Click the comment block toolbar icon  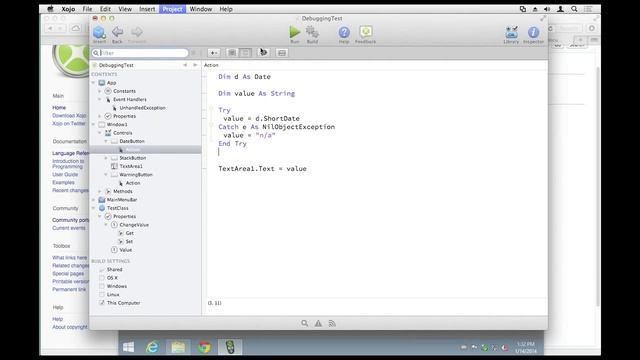tap(232, 53)
